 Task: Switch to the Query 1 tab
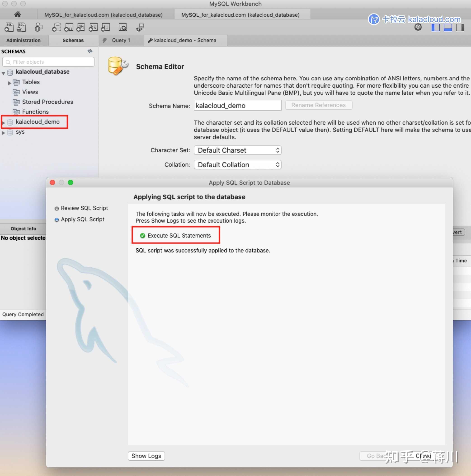tap(121, 40)
